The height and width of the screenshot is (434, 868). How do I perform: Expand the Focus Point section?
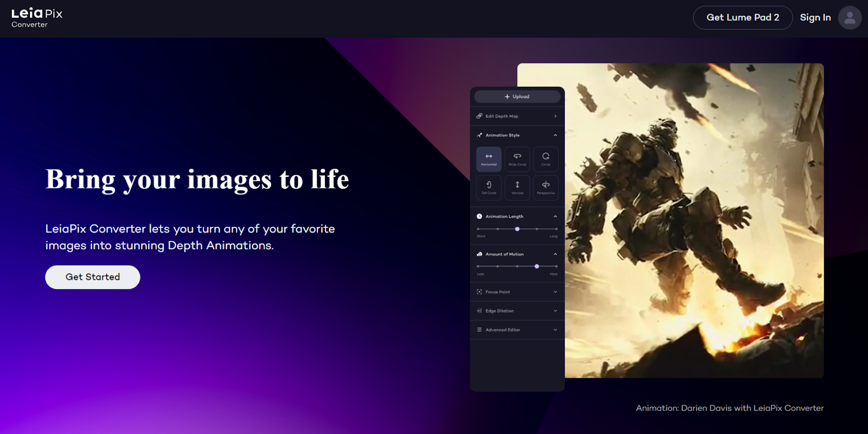click(x=555, y=292)
